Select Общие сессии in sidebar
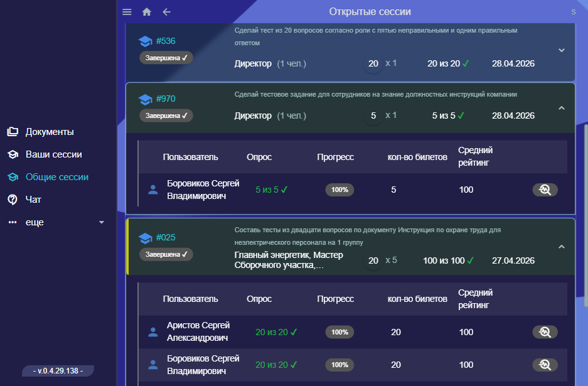 [57, 177]
